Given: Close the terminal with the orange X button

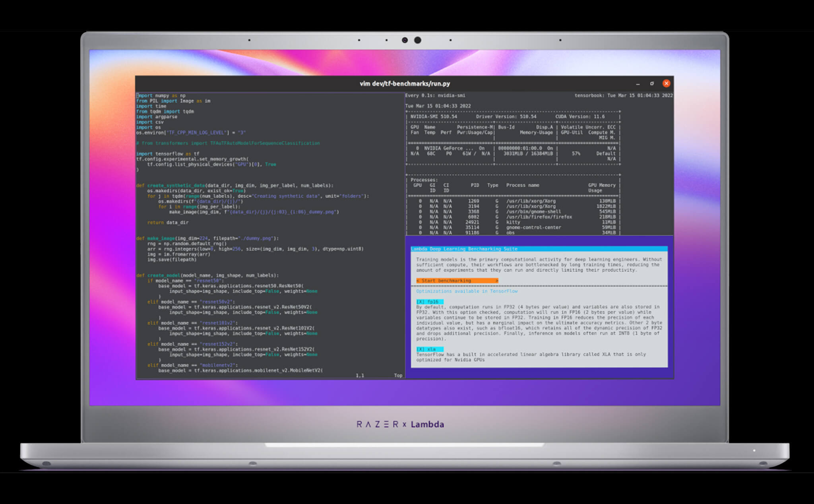Looking at the screenshot, I should click(667, 83).
